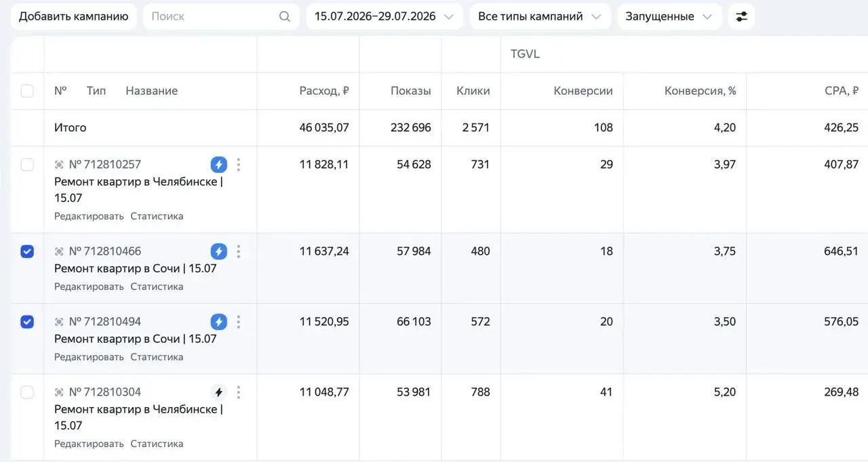Check the box for campaign 712810304

[27, 392]
